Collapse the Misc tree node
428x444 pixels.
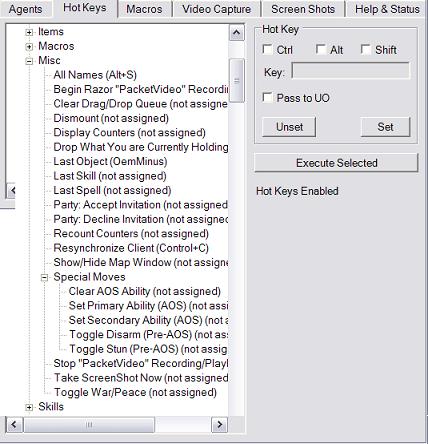(29, 61)
